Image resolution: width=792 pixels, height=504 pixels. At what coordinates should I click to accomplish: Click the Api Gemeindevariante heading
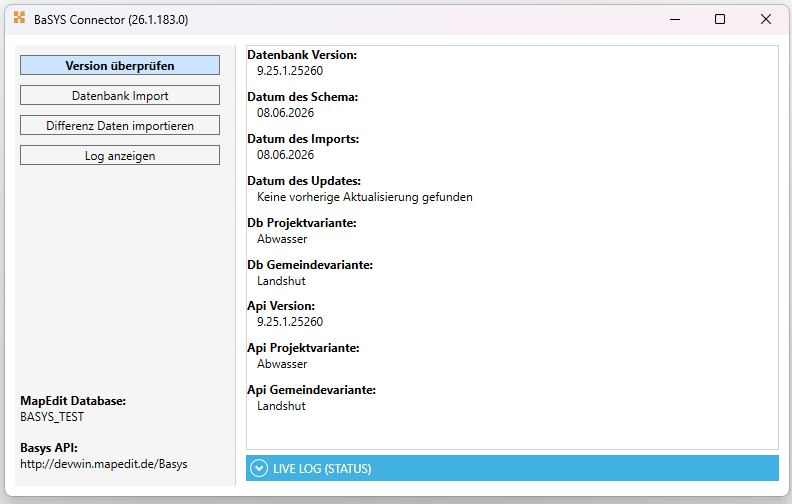tap(312, 389)
